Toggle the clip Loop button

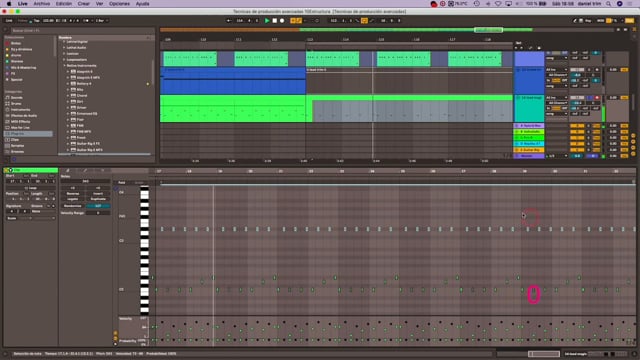click(30, 188)
